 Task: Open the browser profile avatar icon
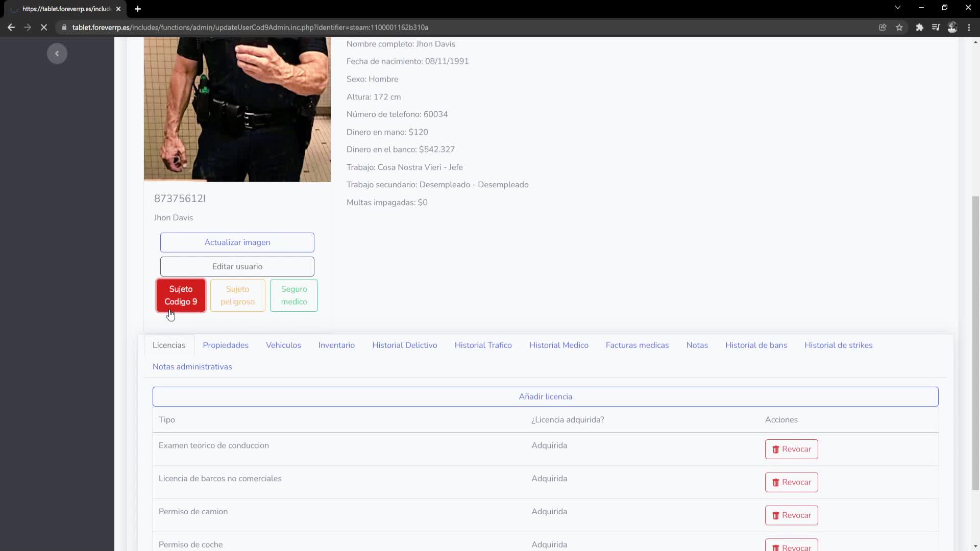pyautogui.click(x=952, y=27)
